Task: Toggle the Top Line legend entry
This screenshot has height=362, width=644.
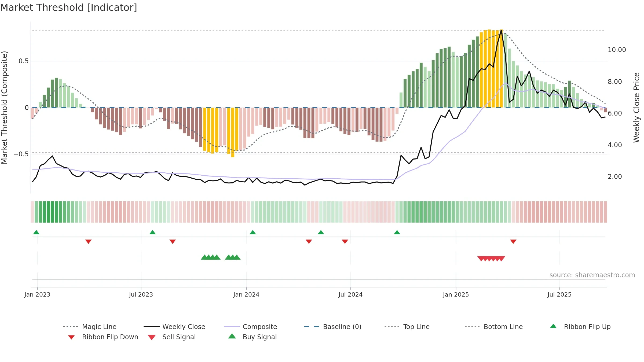Action: click(x=407, y=327)
